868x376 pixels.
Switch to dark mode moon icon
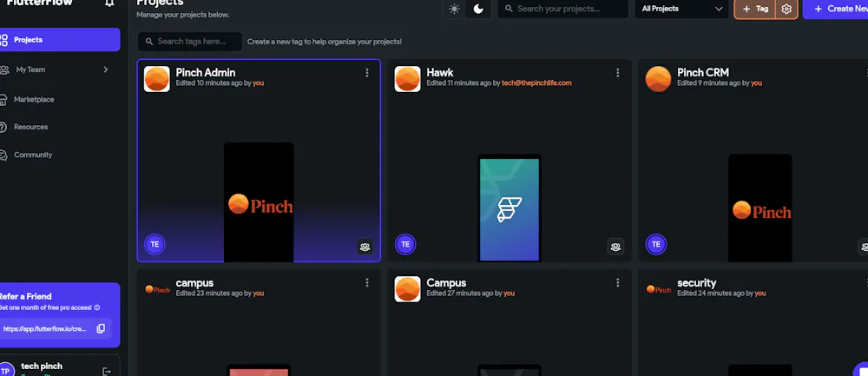(x=478, y=9)
